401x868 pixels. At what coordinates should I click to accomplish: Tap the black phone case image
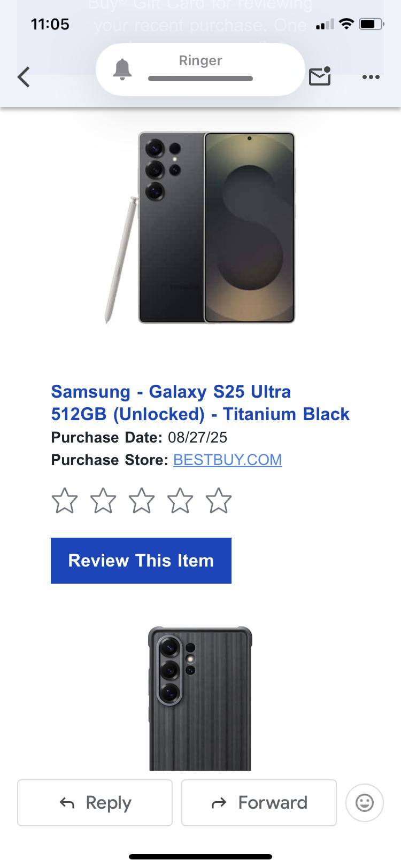(200, 698)
